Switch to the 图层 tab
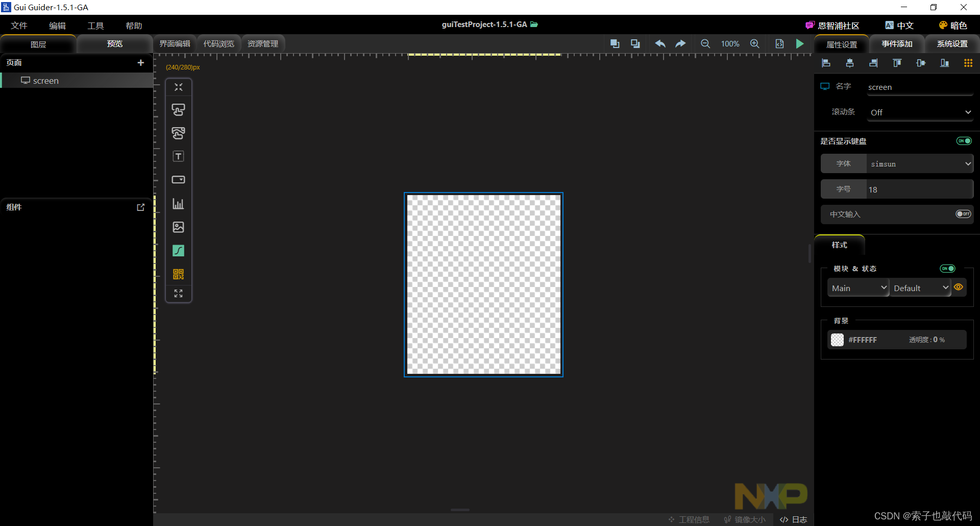 38,44
